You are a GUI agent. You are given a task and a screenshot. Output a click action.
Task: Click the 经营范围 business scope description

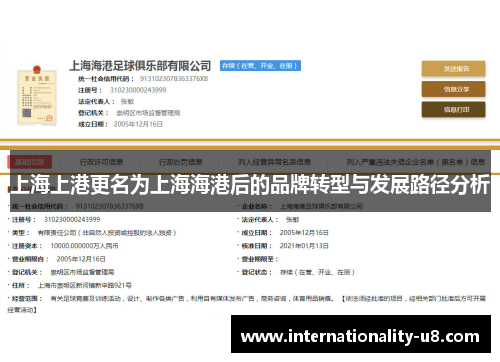pyautogui.click(x=246, y=304)
